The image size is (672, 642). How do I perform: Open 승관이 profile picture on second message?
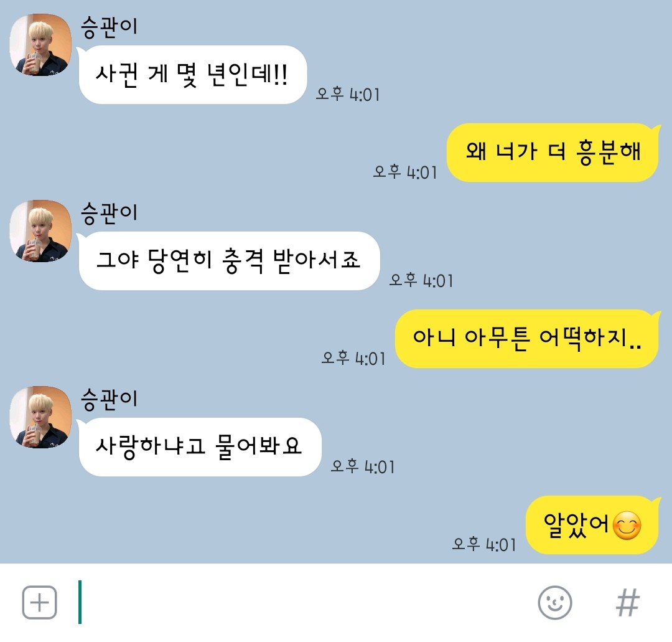point(40,231)
